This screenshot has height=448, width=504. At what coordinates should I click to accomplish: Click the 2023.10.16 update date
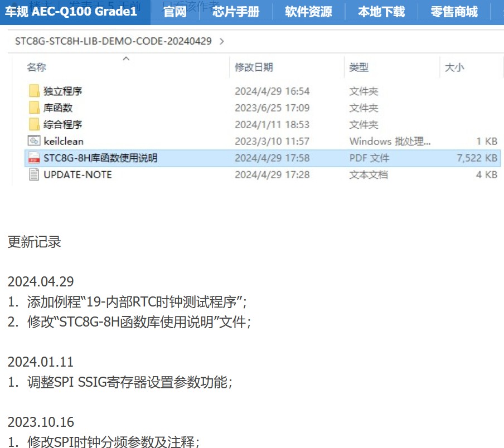(41, 422)
